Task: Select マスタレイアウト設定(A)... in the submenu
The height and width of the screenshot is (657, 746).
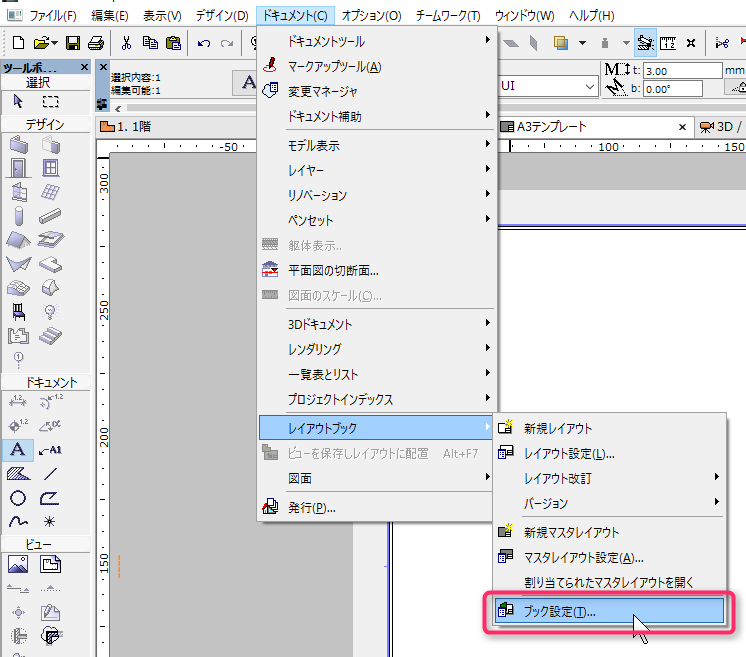Action: 609,558
